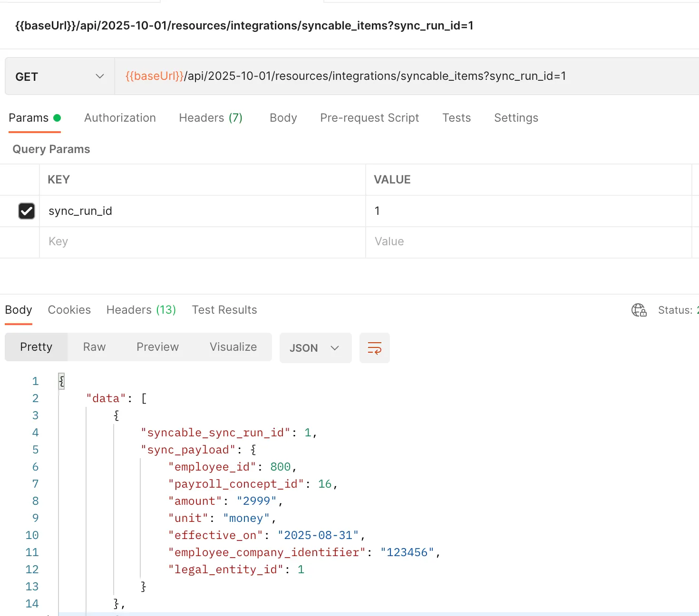Switch to the request Body tab
Viewport: 699px width, 616px height.
pos(283,118)
